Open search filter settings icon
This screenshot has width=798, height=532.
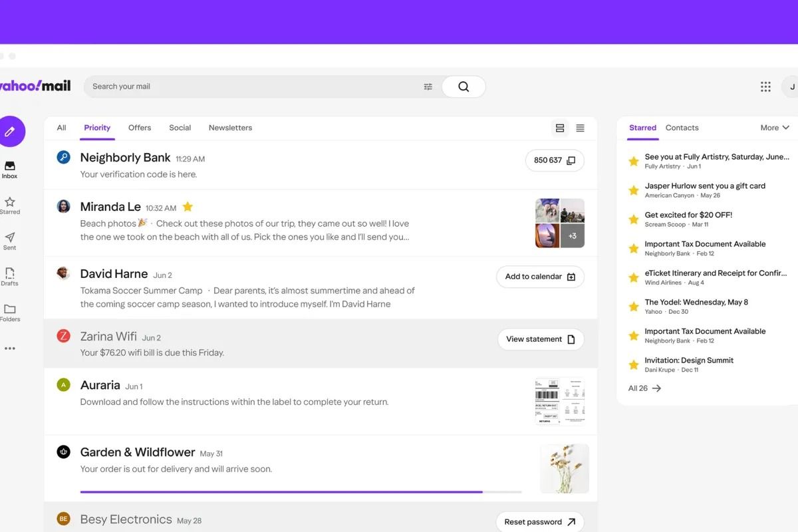coord(428,86)
